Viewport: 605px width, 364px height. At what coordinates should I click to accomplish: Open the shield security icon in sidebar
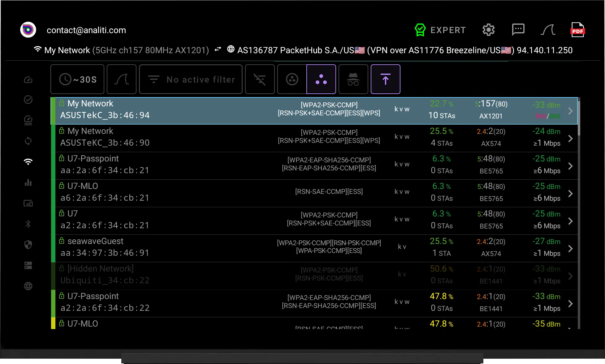(28, 245)
